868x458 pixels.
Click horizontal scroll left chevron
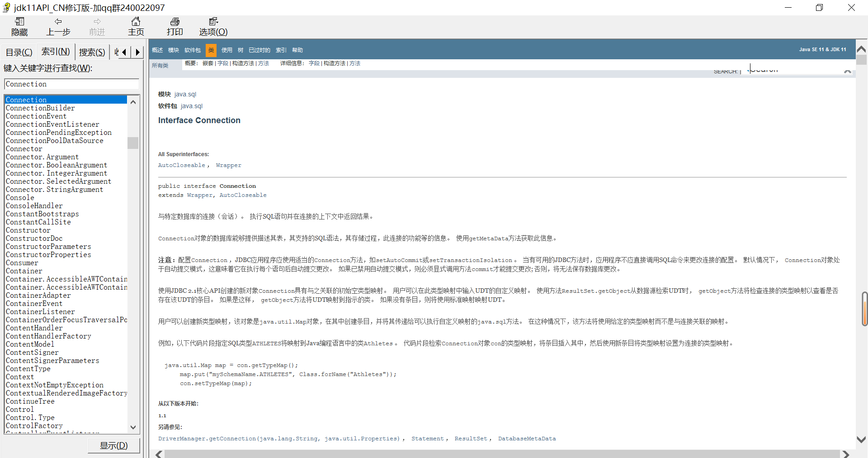click(x=159, y=454)
